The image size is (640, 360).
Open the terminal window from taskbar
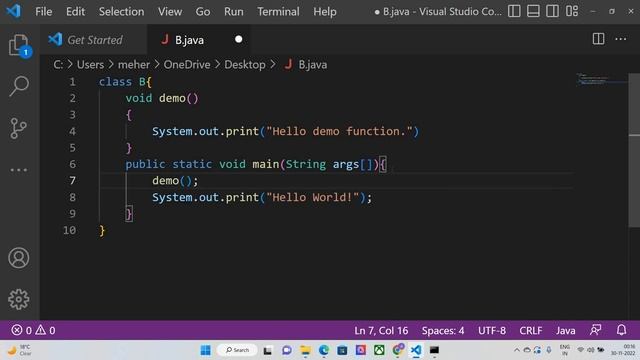[434, 350]
